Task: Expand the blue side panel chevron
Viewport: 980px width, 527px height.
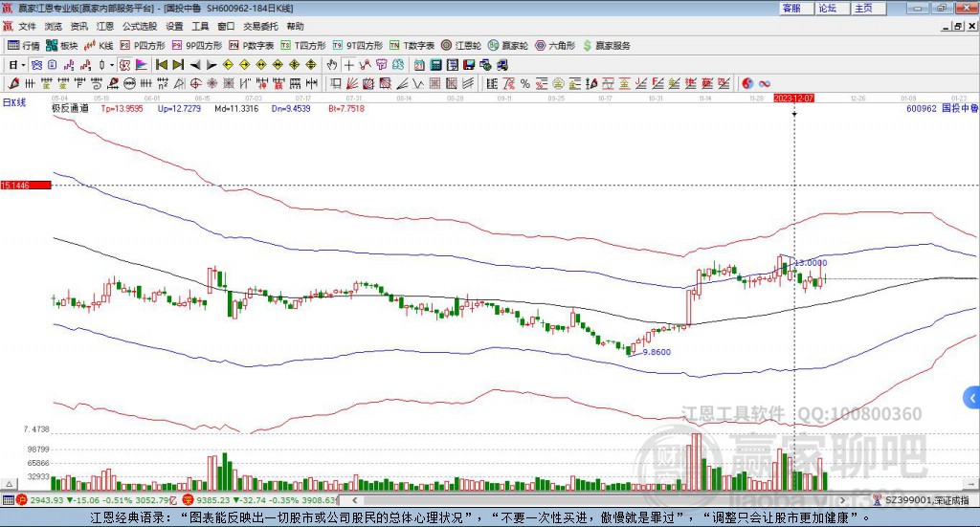Action: [x=972, y=398]
